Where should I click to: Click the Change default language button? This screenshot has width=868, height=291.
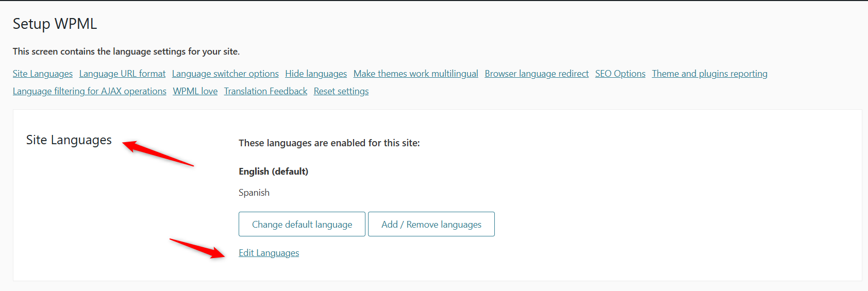point(302,224)
